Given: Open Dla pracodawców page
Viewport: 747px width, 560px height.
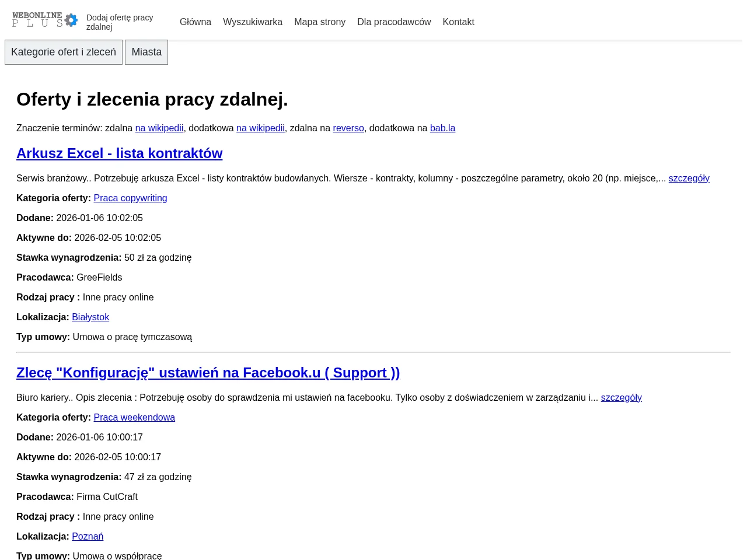Looking at the screenshot, I should pyautogui.click(x=394, y=22).
